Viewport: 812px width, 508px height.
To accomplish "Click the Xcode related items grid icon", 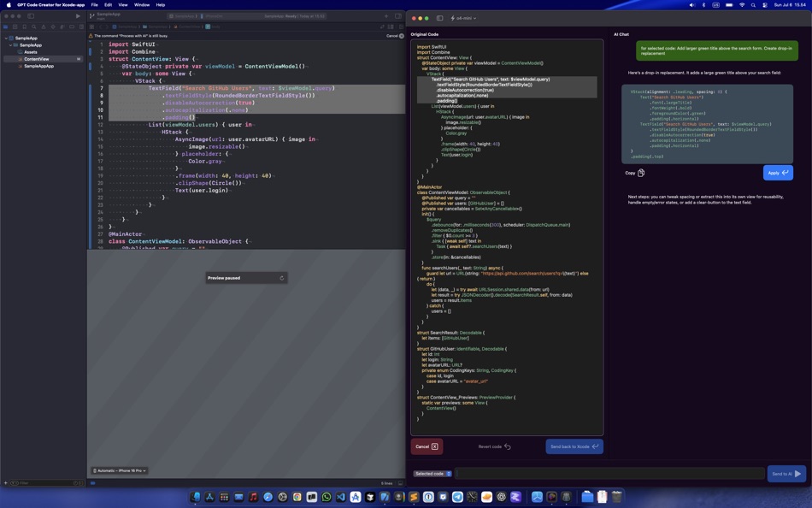I will pyautogui.click(x=91, y=27).
